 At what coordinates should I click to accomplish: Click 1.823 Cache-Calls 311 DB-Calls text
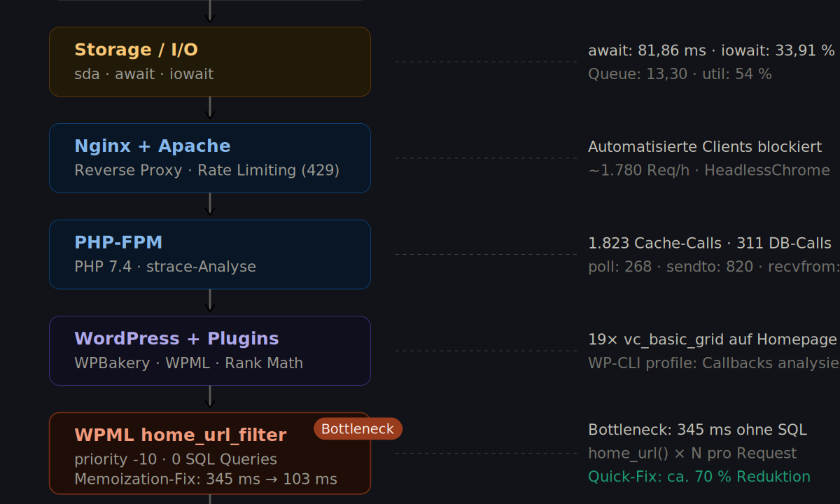coord(710,244)
